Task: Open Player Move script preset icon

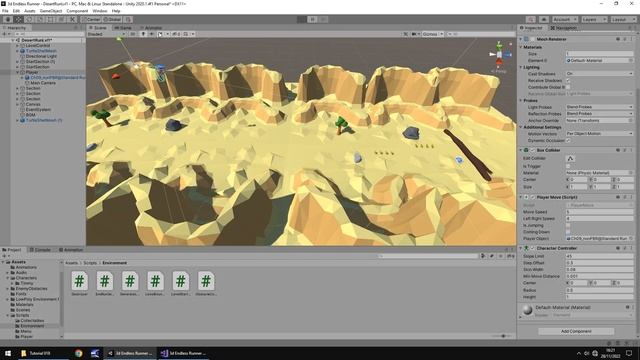Action: point(625,197)
